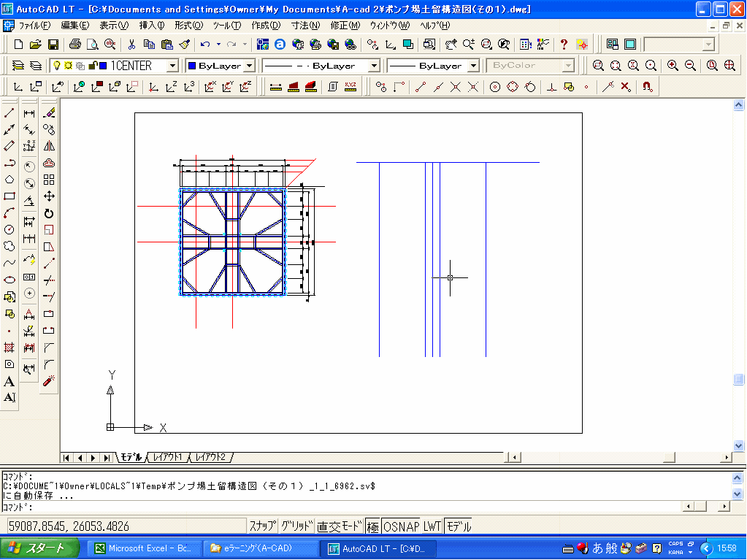Image resolution: width=747 pixels, height=560 pixels.
Task: Toggle OSNAP in status bar
Action: coord(401,526)
